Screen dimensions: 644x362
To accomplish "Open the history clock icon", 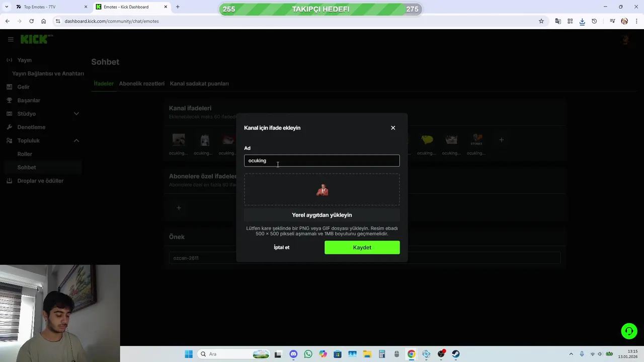I will click(x=594, y=21).
